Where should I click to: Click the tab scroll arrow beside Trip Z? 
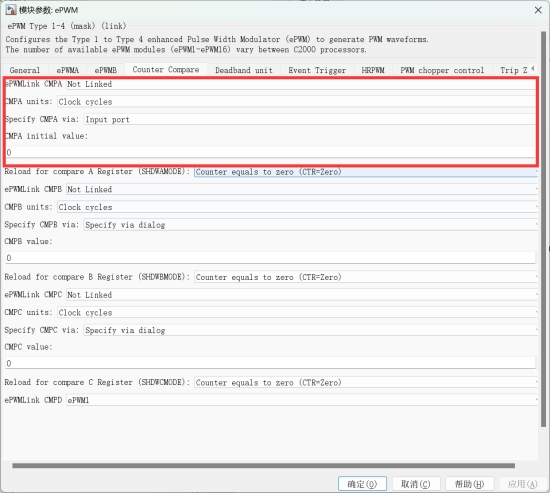pyautogui.click(x=532, y=68)
